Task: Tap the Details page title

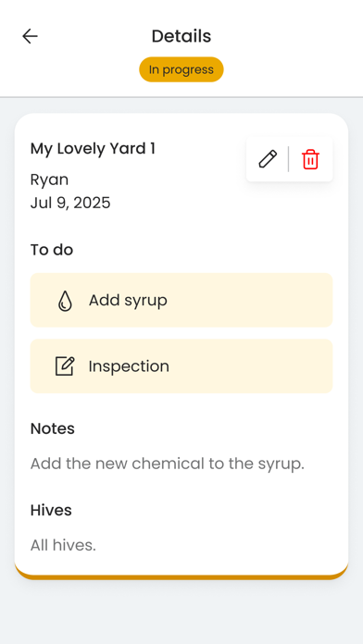Action: pos(181,36)
